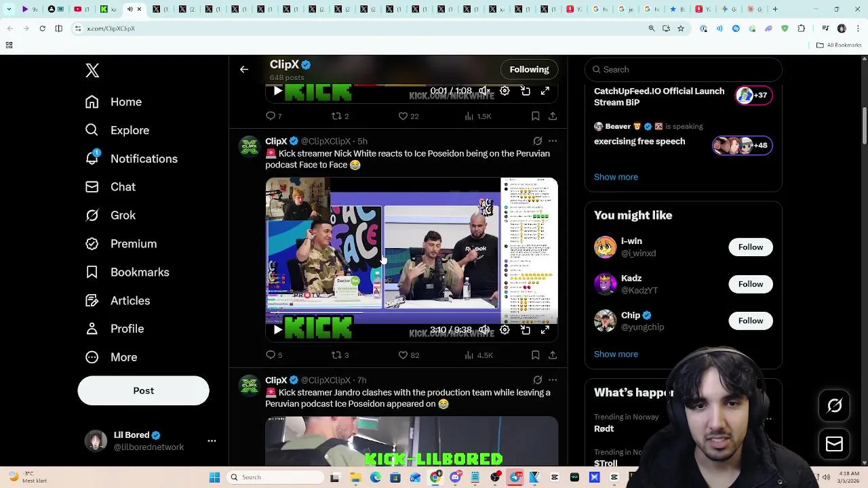Open Chat in sidebar
This screenshot has width=868, height=488.
(111, 187)
